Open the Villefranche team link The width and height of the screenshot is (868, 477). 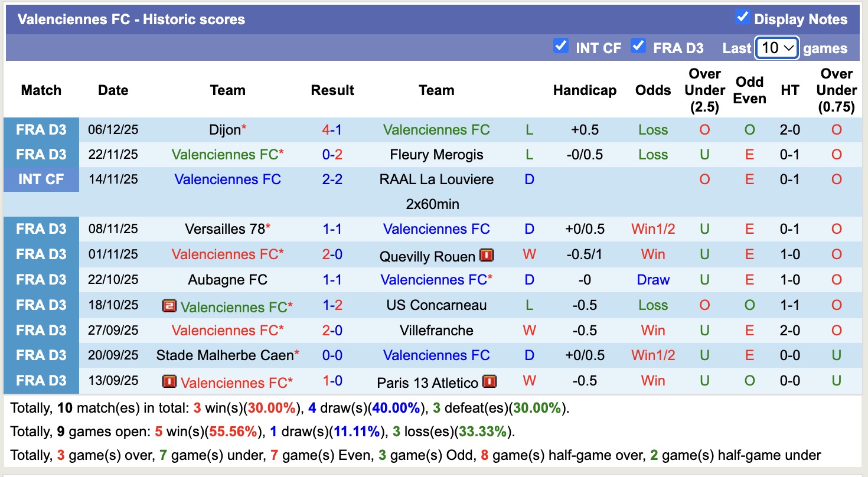coord(436,330)
